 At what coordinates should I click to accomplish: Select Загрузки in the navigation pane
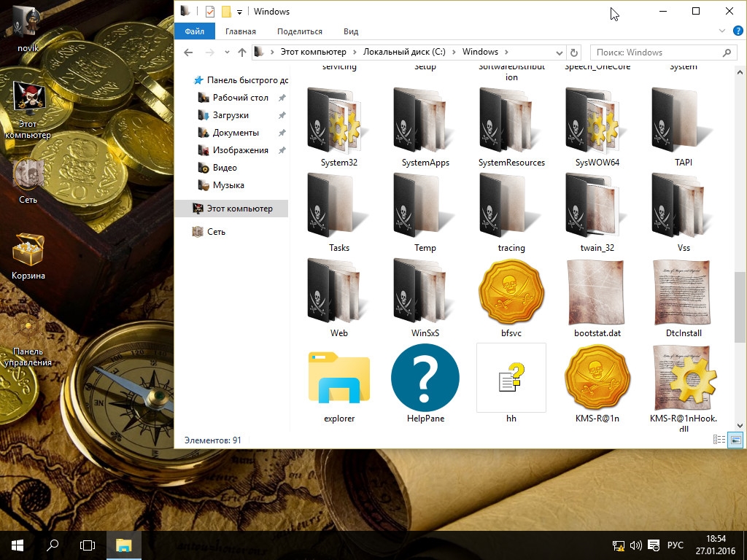point(231,115)
